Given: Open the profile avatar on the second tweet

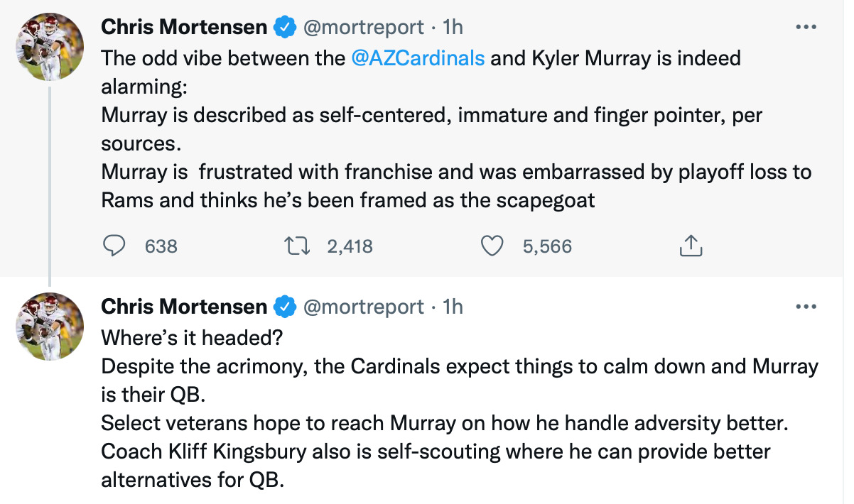Looking at the screenshot, I should coord(50,327).
